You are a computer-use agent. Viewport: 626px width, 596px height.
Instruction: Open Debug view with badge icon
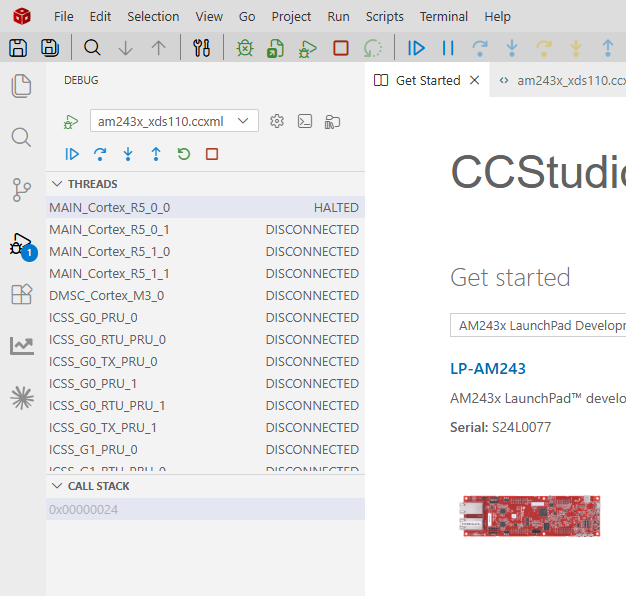pyautogui.click(x=22, y=245)
